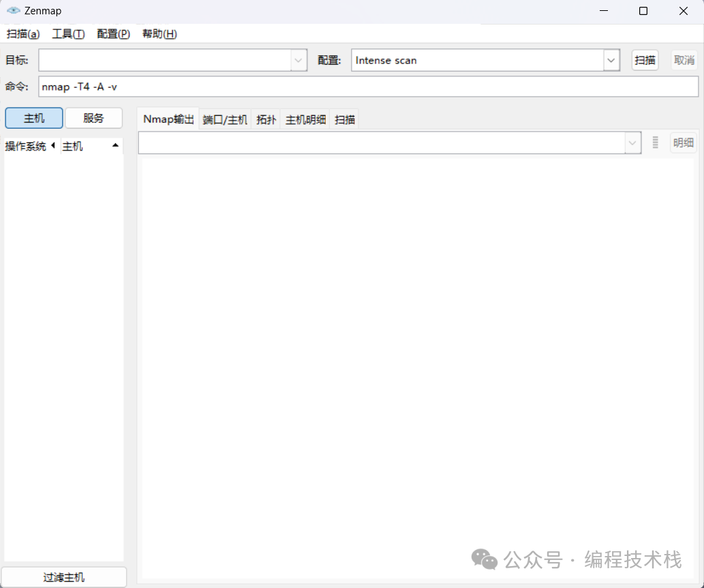Maximize the Zenmap window

tap(643, 11)
